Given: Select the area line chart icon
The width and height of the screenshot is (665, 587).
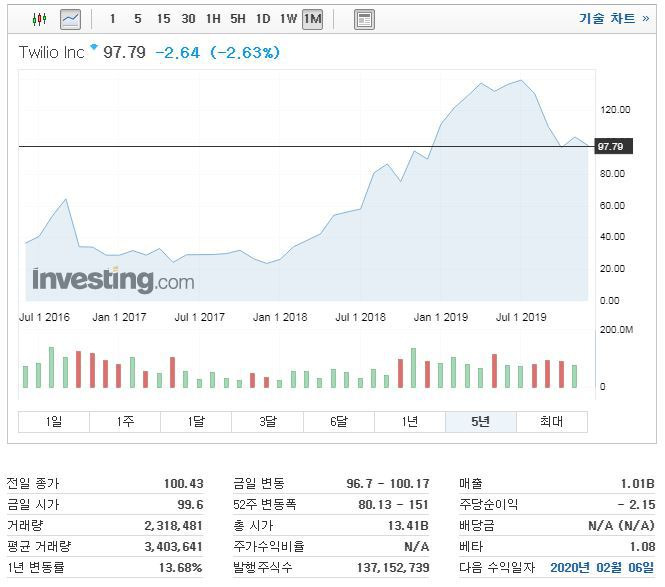Looking at the screenshot, I should point(70,19).
